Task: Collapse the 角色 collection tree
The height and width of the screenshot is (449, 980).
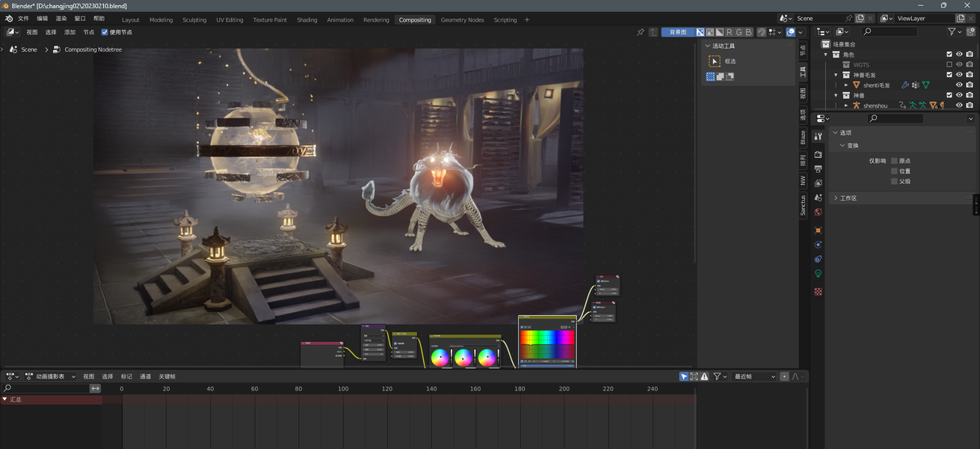Action: click(x=826, y=55)
